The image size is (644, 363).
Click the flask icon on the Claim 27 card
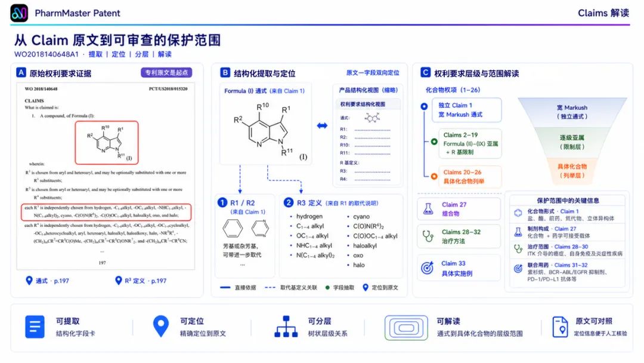tap(428, 209)
